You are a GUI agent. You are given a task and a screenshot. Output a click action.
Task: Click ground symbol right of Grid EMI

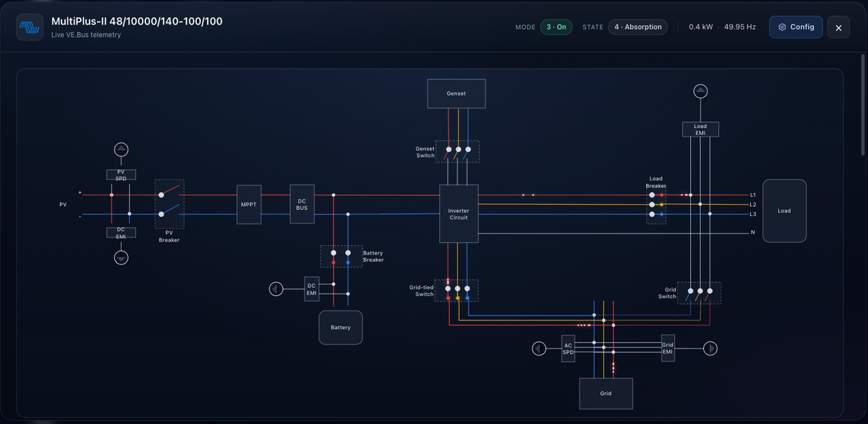[711, 349]
